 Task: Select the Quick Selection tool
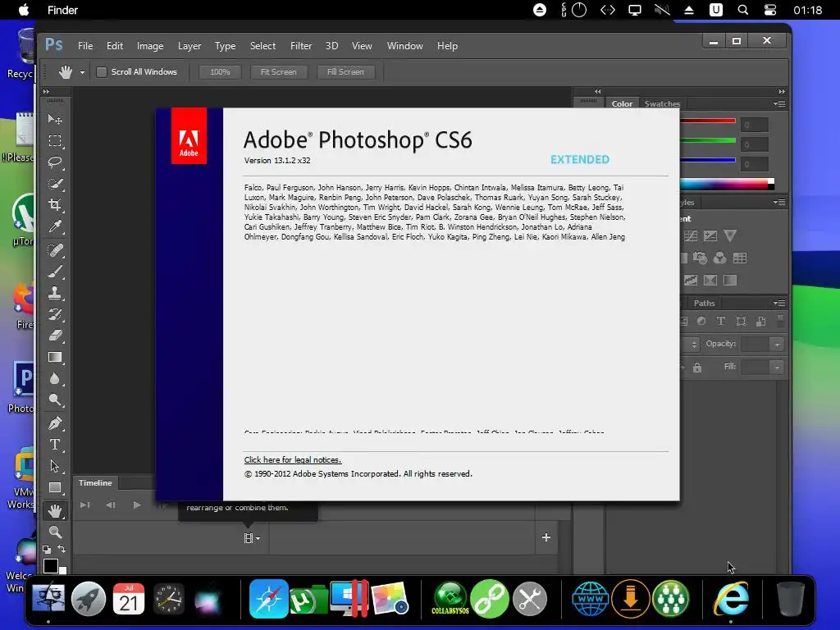pyautogui.click(x=55, y=184)
